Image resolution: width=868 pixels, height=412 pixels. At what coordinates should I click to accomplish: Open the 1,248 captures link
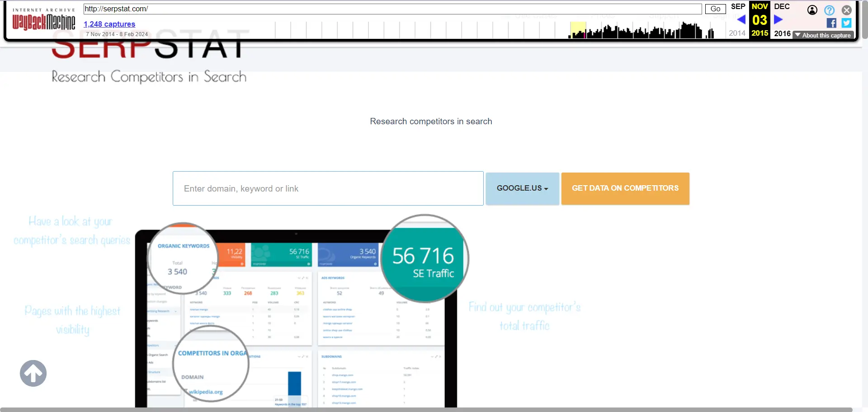click(109, 24)
